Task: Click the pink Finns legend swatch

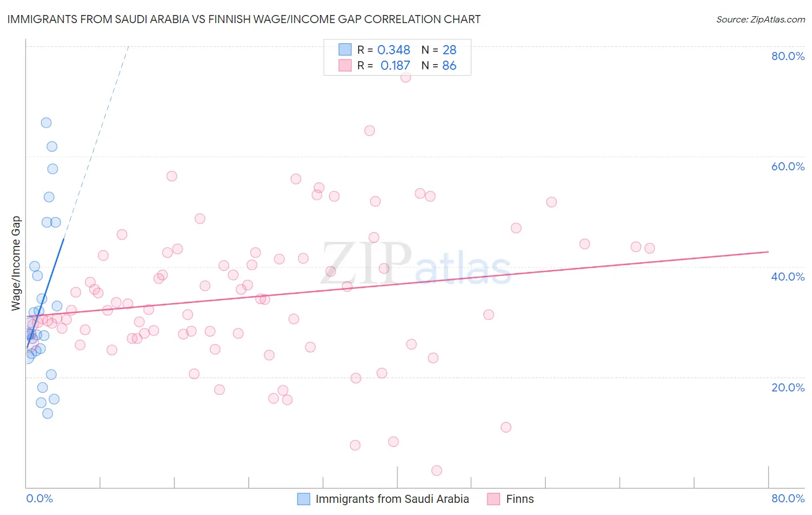Action: point(493,499)
